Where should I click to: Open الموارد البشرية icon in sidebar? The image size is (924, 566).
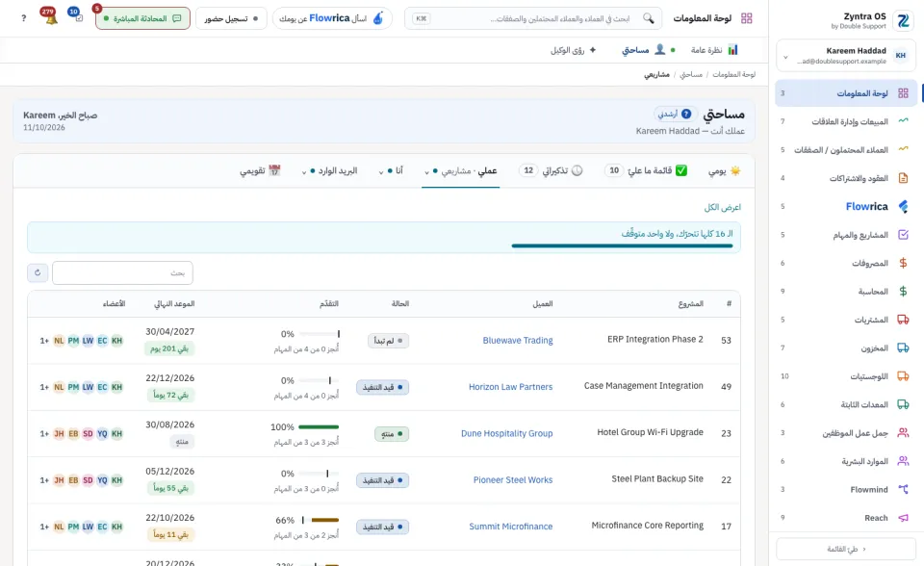tap(903, 460)
